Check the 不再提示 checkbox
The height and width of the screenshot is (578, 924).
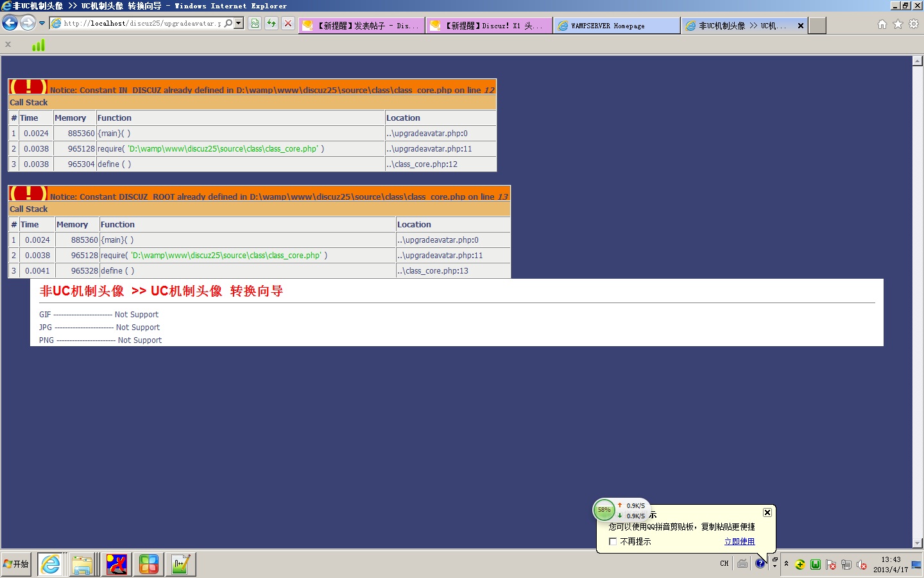point(613,541)
